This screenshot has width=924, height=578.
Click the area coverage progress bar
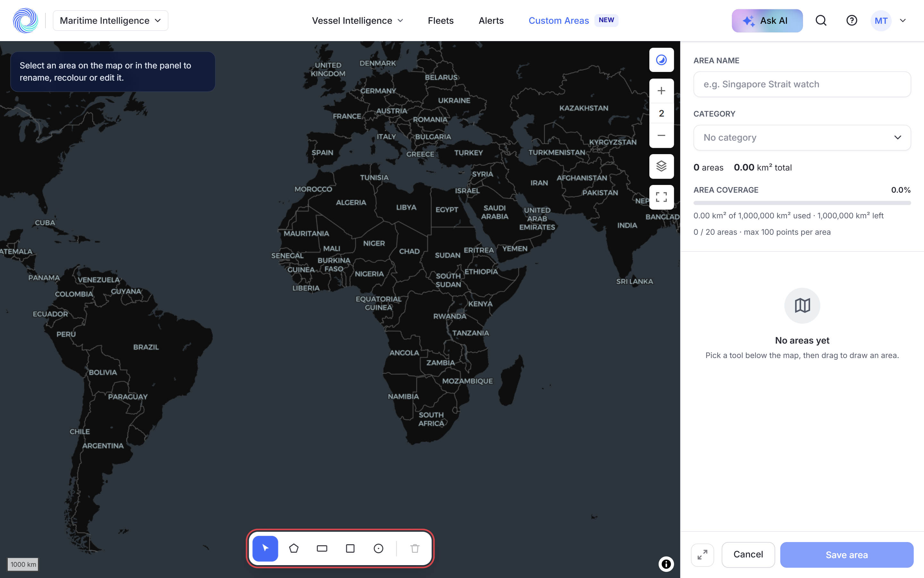tap(802, 203)
